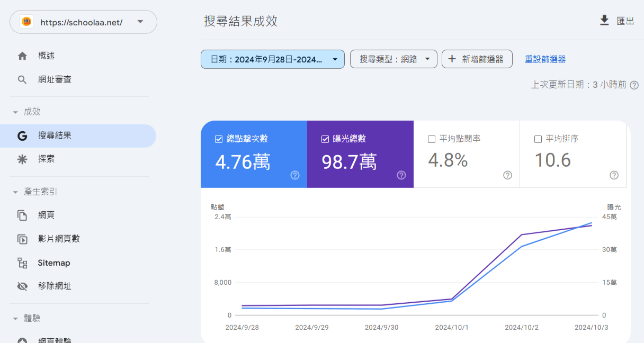The width and height of the screenshot is (644, 343).
Task: Go to 概述 in the sidebar
Action: tap(46, 56)
